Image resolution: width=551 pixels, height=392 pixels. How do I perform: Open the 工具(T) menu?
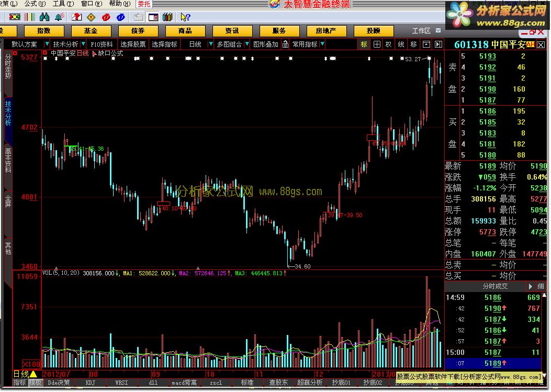coord(63,4)
